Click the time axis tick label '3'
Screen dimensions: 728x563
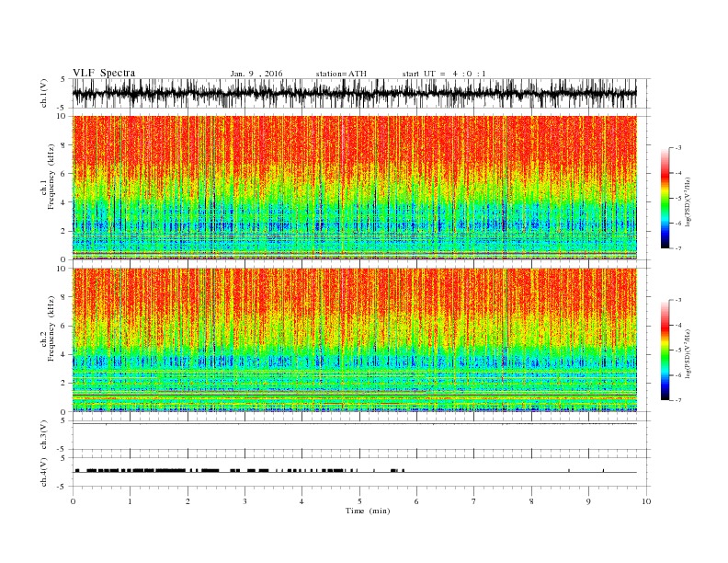[245, 501]
